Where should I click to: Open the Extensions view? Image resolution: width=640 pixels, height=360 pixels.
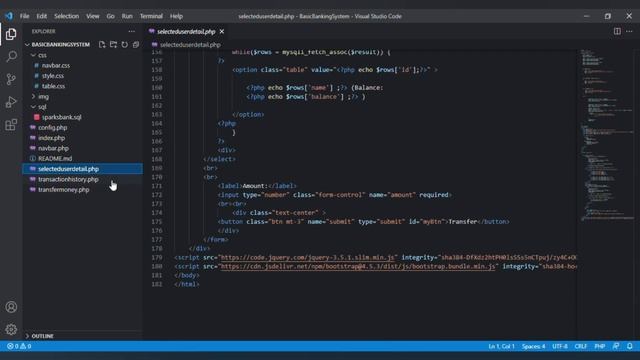(11, 124)
